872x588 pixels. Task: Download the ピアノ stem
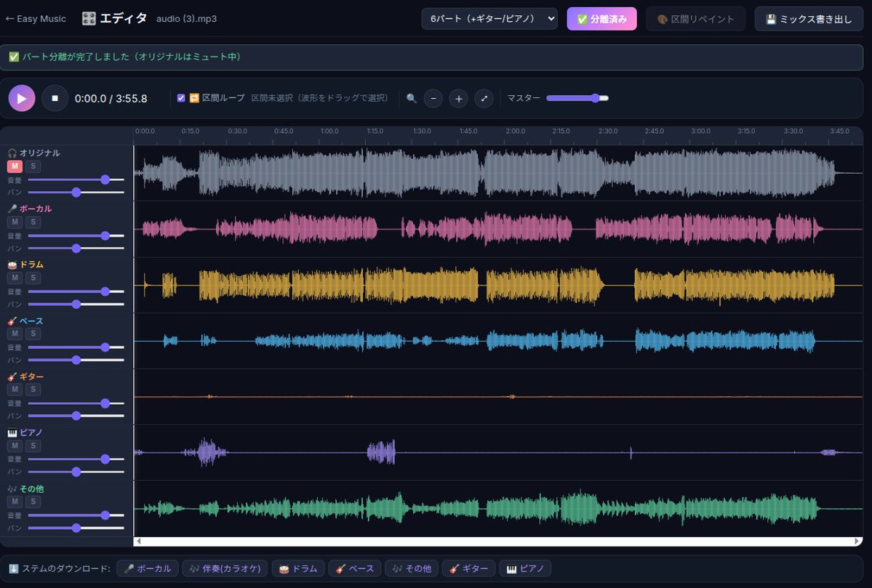point(525,568)
